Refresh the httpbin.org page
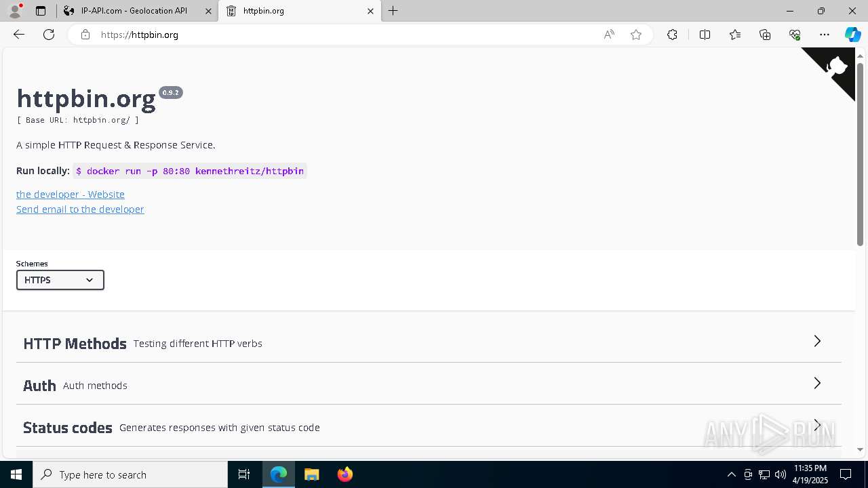Image resolution: width=868 pixels, height=488 pixels. point(49,35)
